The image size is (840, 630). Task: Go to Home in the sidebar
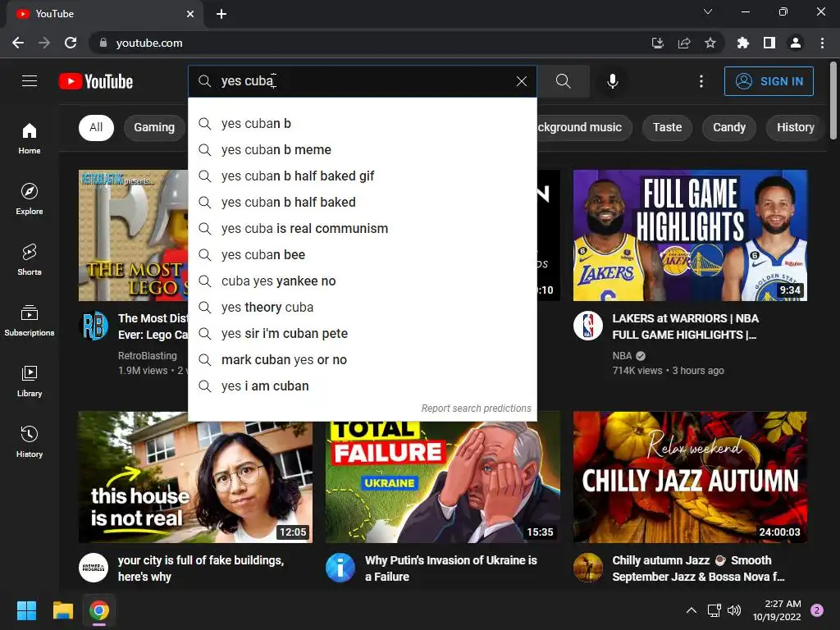coord(30,138)
